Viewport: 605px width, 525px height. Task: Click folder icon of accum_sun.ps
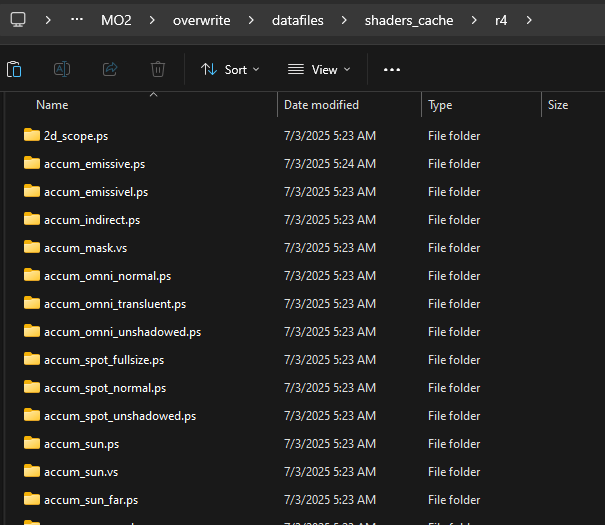pyautogui.click(x=32, y=443)
